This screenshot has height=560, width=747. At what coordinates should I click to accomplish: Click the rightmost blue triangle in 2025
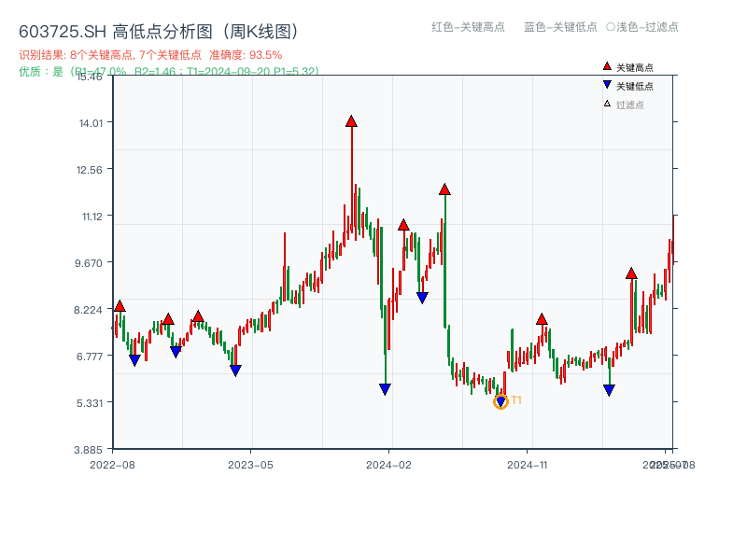(x=608, y=390)
